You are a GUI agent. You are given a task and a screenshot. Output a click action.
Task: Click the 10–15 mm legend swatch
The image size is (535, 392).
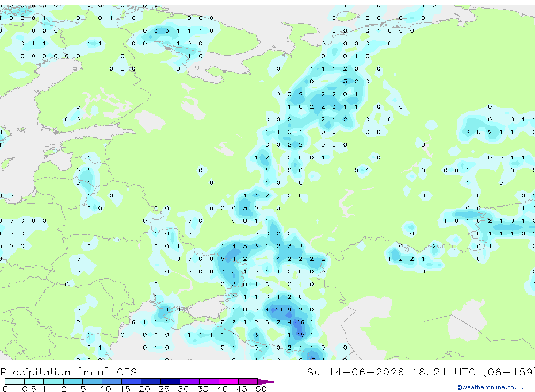[x=112, y=381]
